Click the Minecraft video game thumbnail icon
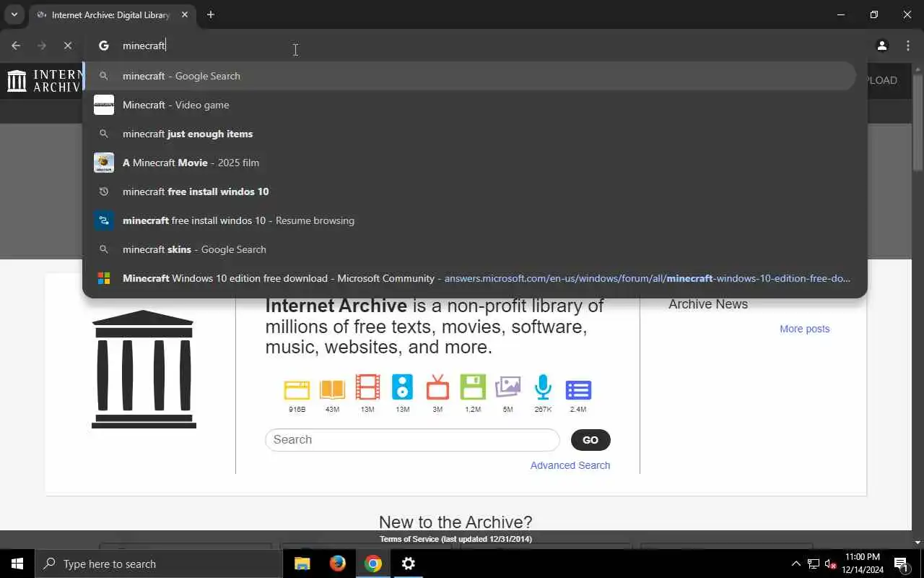The image size is (924, 578). pos(104,105)
